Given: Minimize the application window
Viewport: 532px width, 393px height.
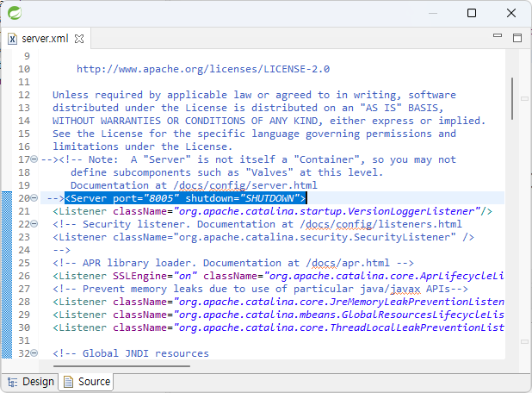Looking at the screenshot, I should tap(433, 13).
